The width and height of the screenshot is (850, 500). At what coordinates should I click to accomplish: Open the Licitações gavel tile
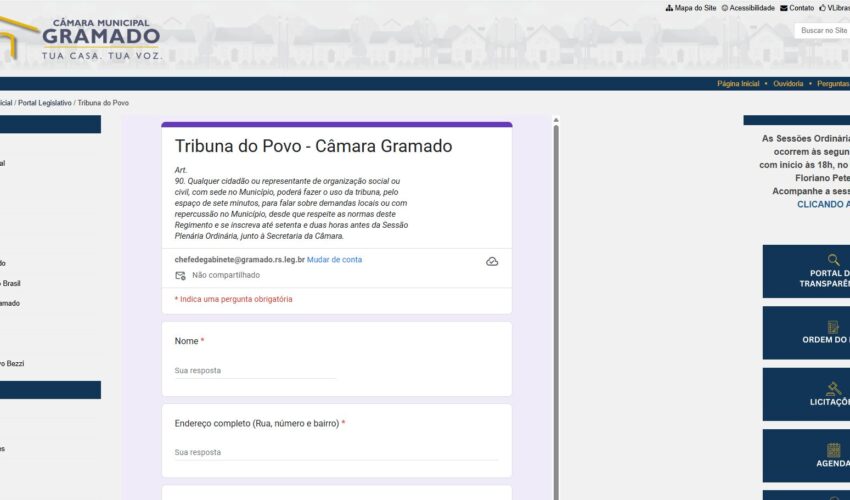pyautogui.click(x=808, y=394)
